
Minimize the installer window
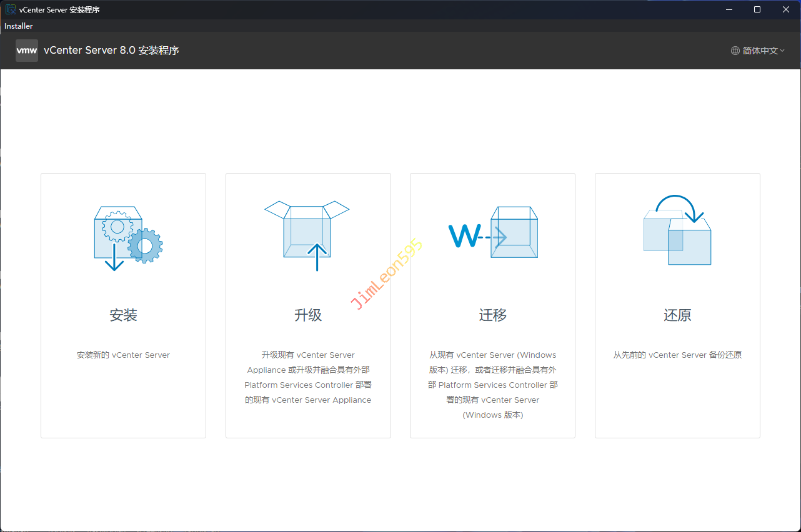tap(729, 9)
